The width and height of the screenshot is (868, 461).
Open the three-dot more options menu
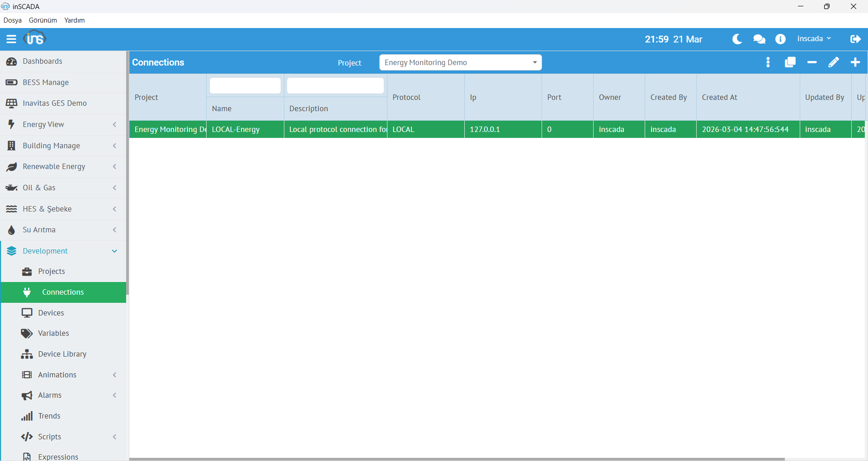[x=768, y=62]
